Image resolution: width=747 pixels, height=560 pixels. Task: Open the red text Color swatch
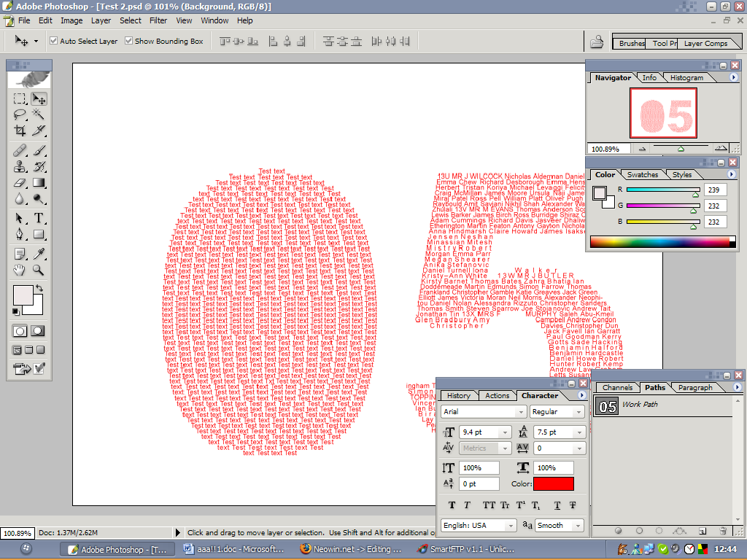(x=554, y=483)
